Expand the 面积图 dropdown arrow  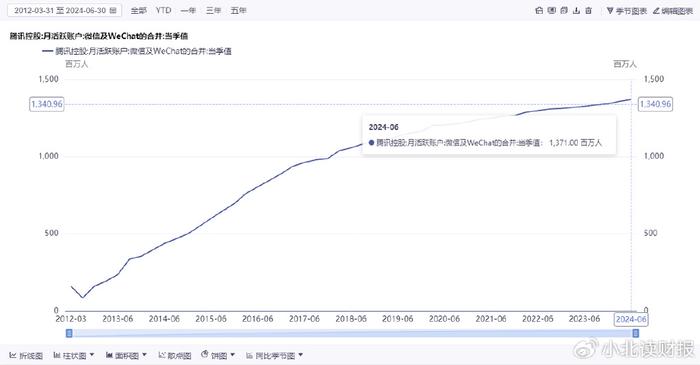click(144, 355)
